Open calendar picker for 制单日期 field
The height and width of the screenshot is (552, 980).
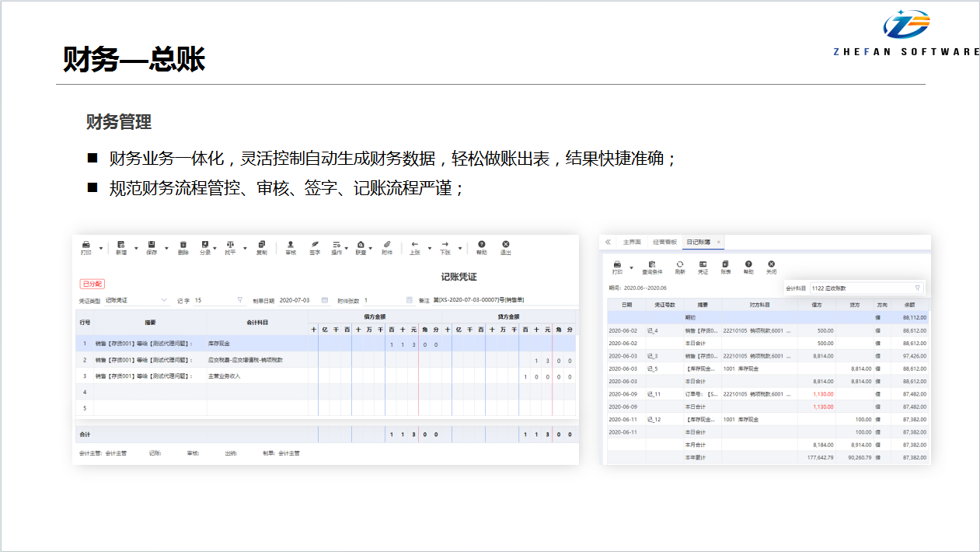click(325, 300)
